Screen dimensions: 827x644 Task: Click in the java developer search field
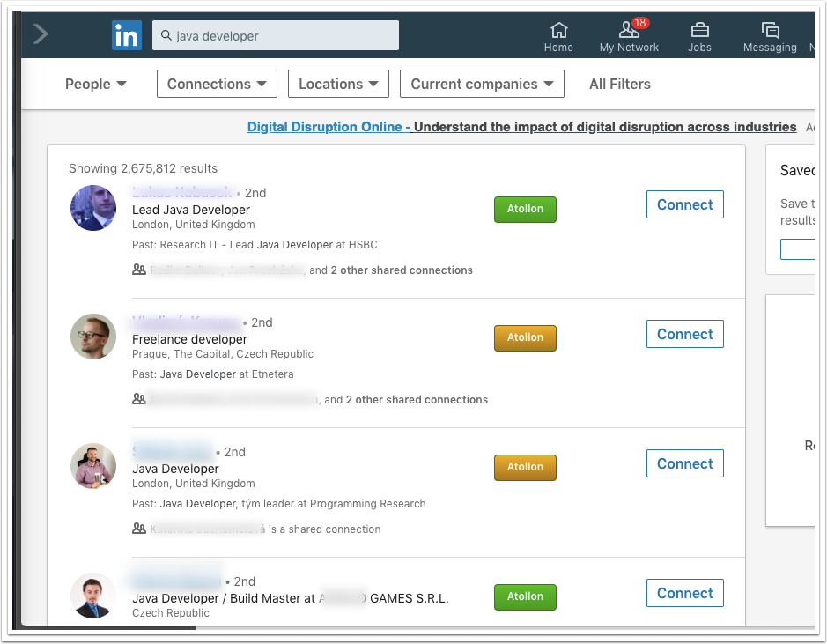282,36
